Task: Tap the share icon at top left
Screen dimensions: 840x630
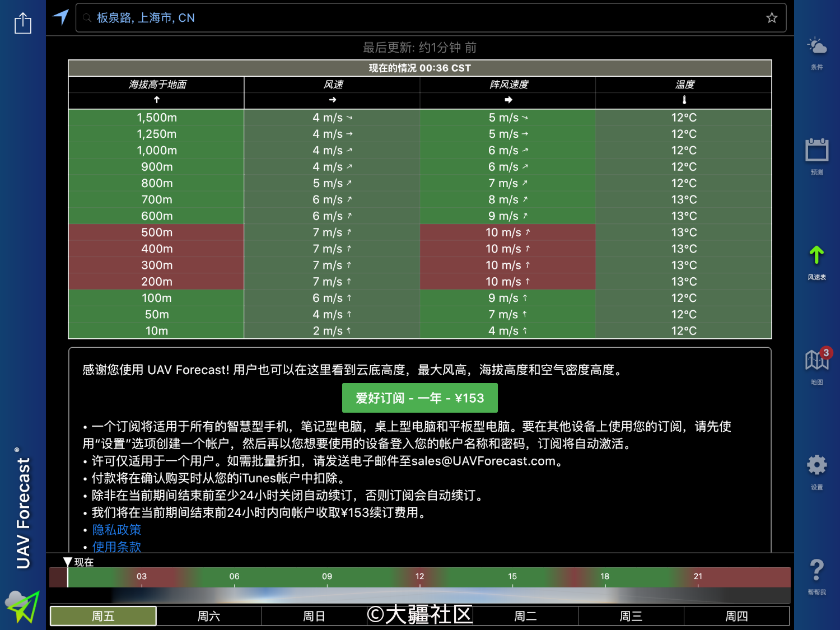Action: click(x=22, y=22)
